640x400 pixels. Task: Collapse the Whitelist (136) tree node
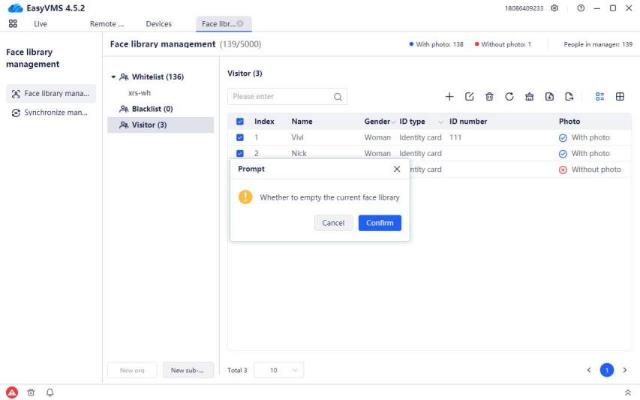(x=114, y=77)
